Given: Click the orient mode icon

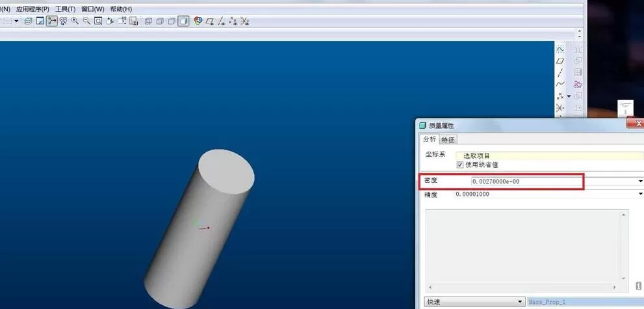Looking at the screenshot, I should coord(63,21).
